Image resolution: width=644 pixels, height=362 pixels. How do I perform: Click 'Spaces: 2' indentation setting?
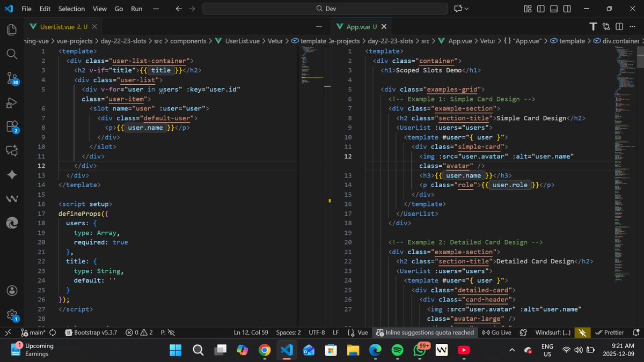coord(288,333)
